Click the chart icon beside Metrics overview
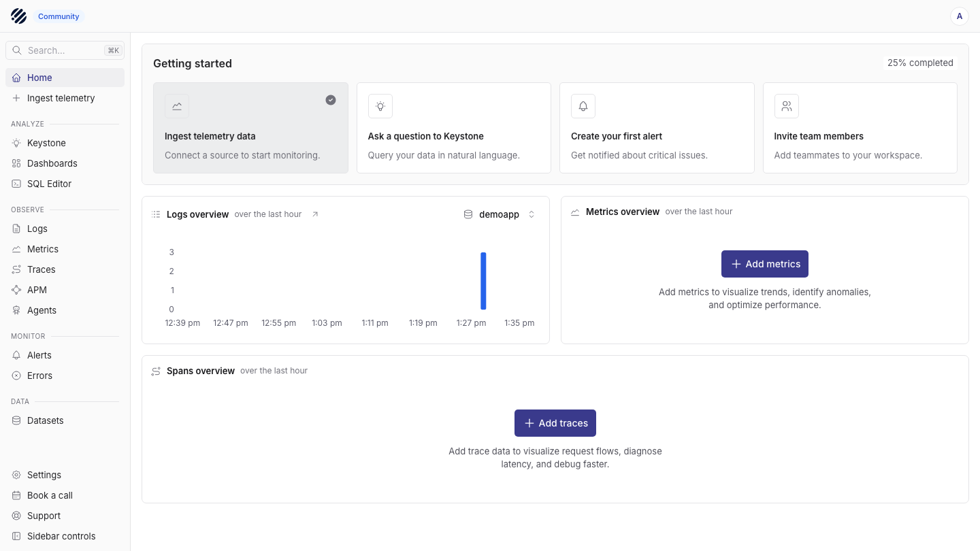 [575, 212]
